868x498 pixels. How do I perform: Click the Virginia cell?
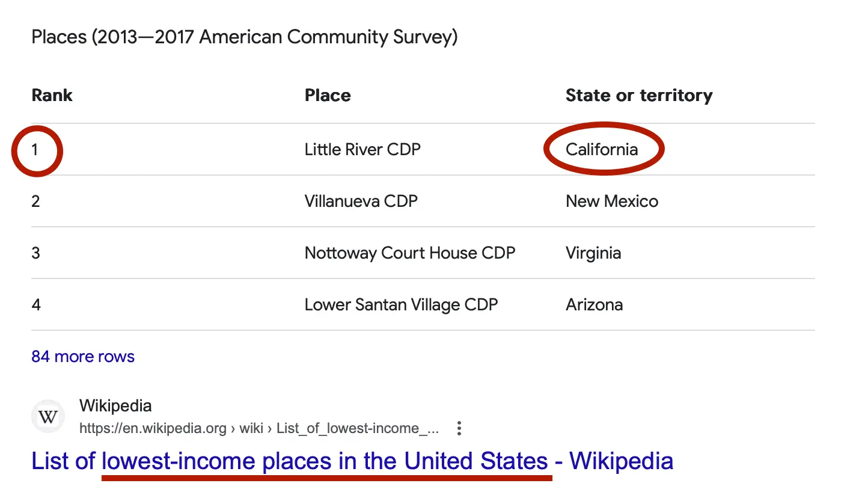tap(593, 253)
